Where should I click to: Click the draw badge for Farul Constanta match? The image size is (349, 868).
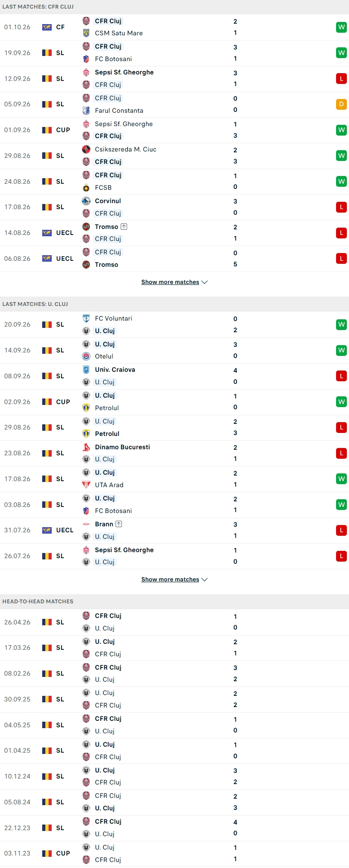(x=341, y=104)
